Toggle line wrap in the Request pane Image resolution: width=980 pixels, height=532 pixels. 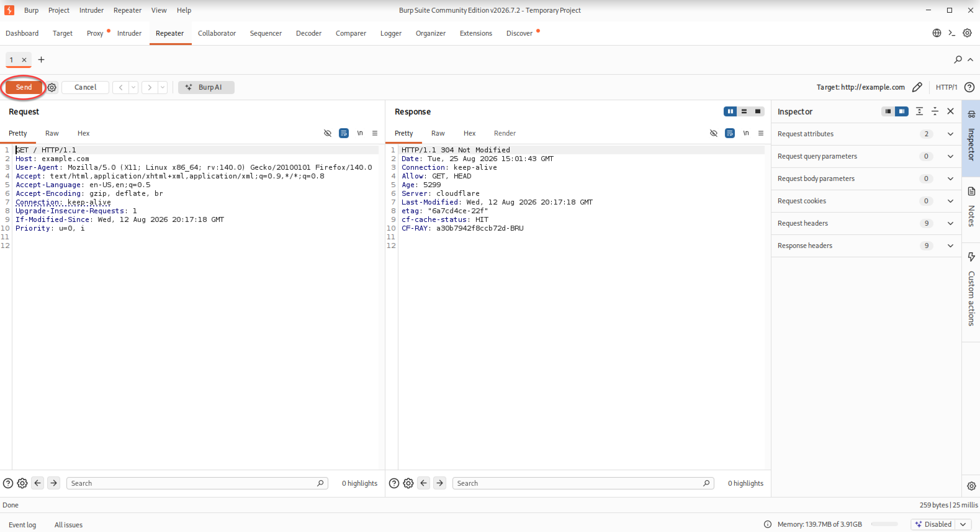(344, 133)
